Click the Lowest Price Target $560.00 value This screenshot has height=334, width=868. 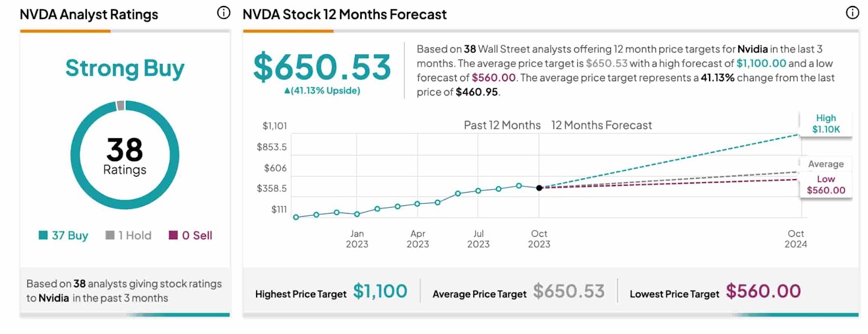[763, 292]
